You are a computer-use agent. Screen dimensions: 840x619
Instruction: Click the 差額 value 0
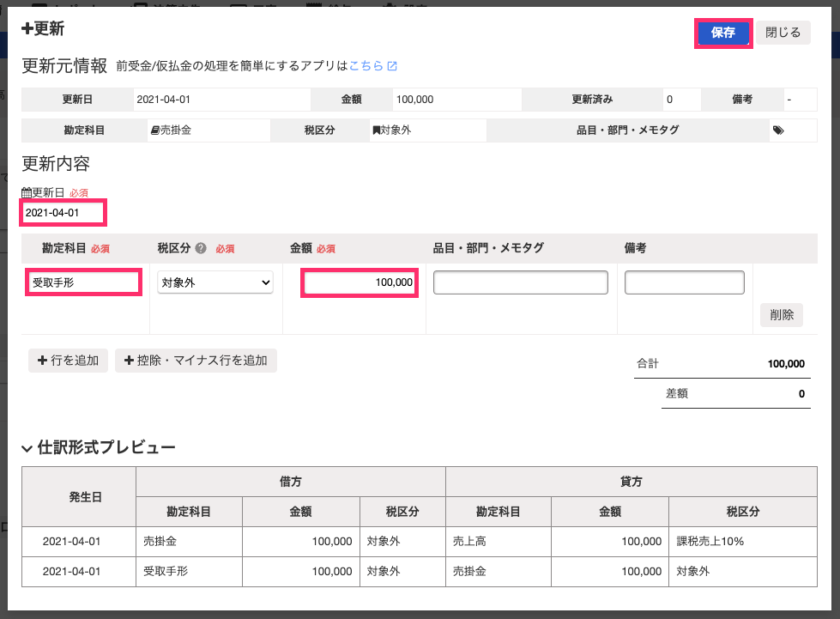click(801, 393)
